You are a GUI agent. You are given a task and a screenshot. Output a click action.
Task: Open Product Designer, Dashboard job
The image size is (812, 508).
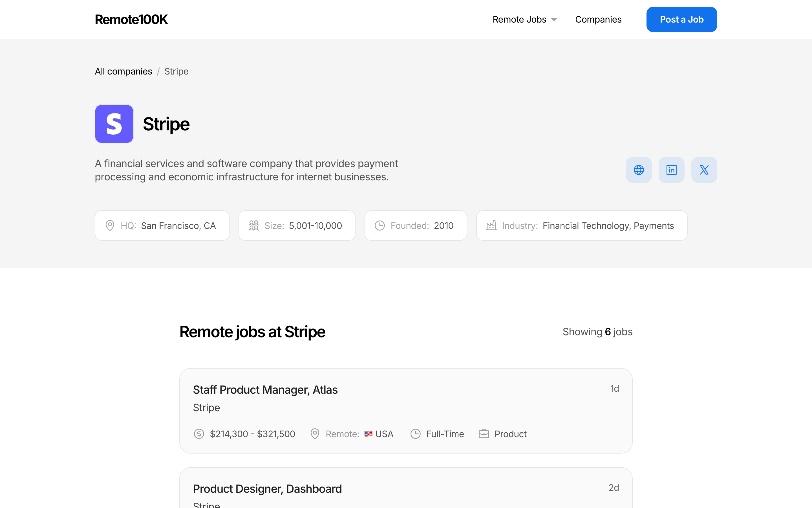[x=267, y=489]
